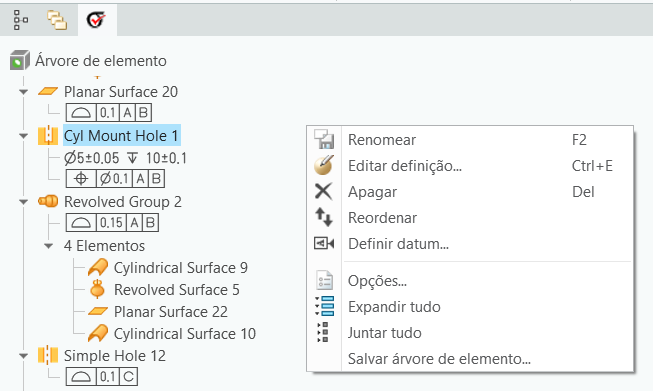Select Revolved Surface 5 in tree
The width and height of the screenshot is (653, 391).
(x=177, y=290)
